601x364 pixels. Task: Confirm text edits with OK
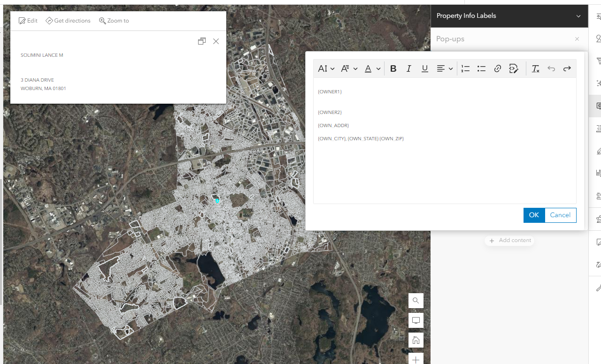click(534, 215)
